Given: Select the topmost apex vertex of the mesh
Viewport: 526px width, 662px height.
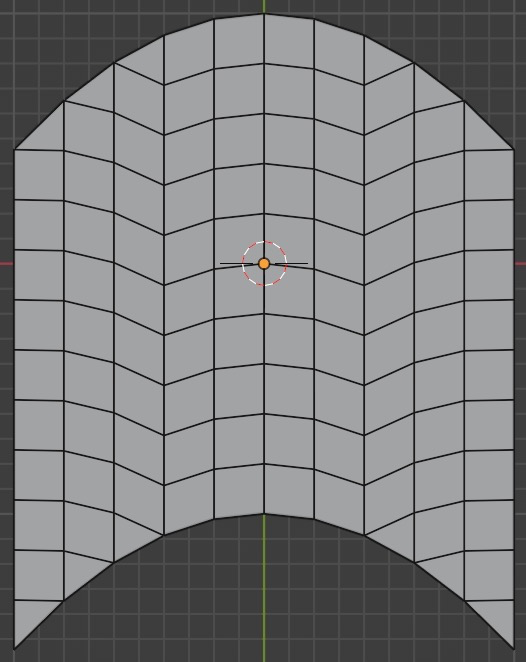Looking at the screenshot, I should 264,14.
